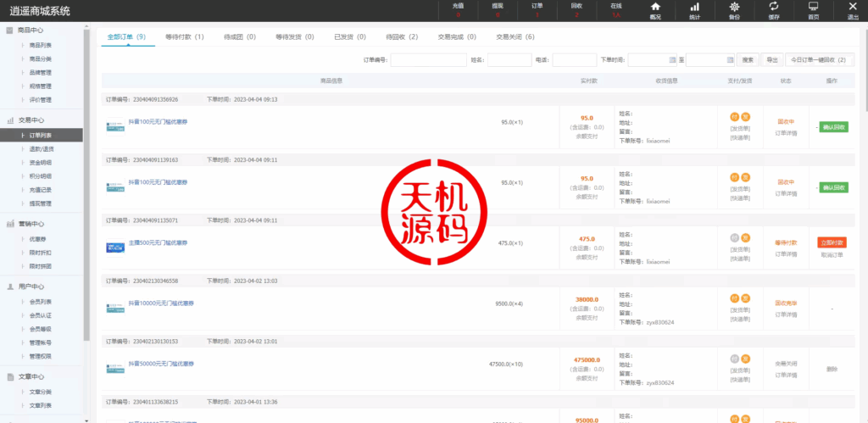Open the 统计 bar chart icon
This screenshot has height=423, width=868.
click(x=694, y=7)
